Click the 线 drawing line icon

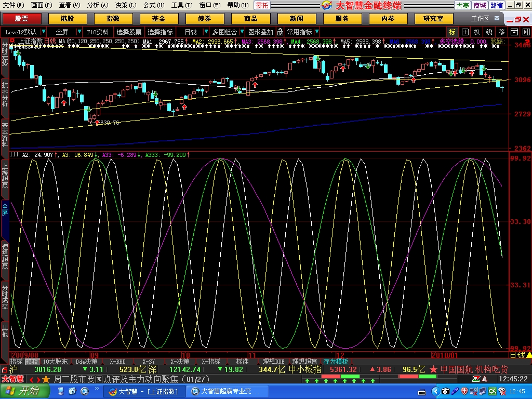click(489, 32)
